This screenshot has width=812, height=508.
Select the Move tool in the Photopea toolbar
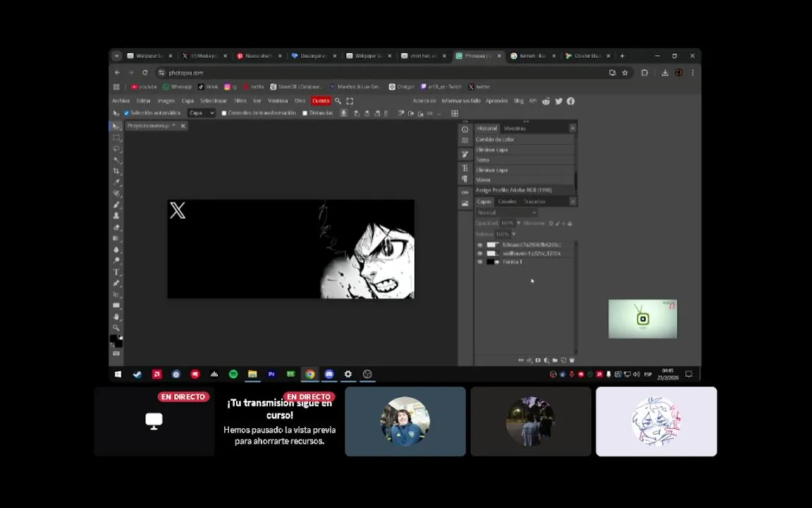click(116, 126)
